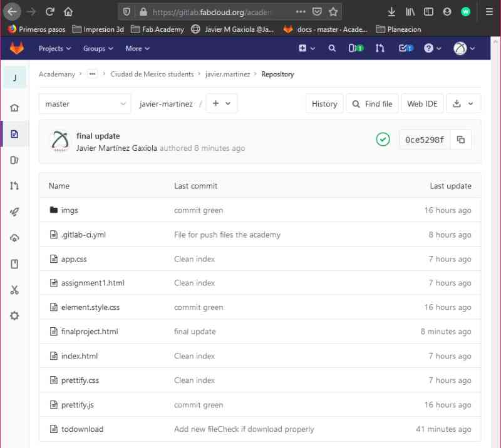Open the Primeros pasos bookmark

[36, 29]
